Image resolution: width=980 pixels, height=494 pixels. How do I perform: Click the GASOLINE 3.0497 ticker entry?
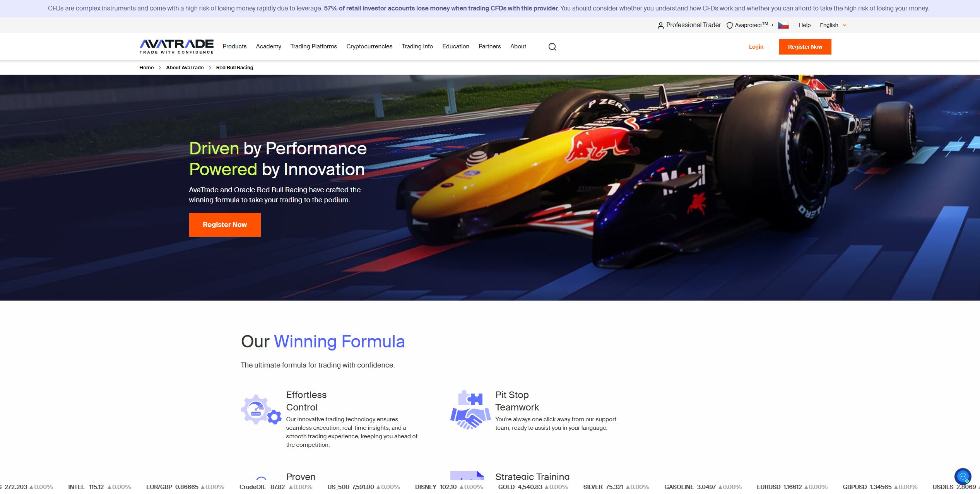[x=703, y=487]
